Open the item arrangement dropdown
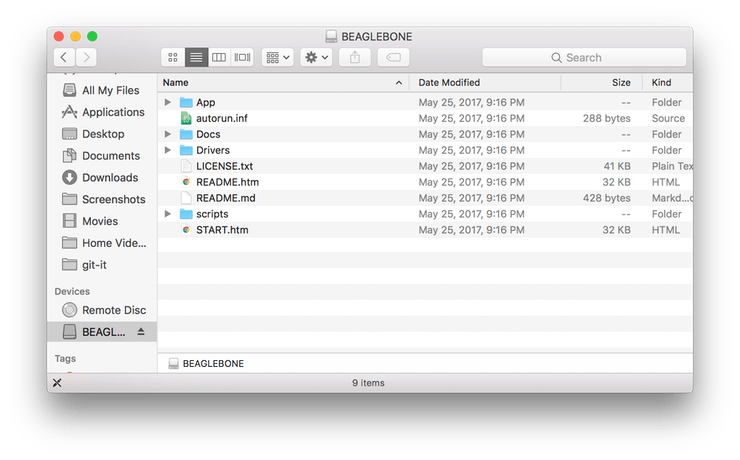The width and height of the screenshot is (740, 460). pyautogui.click(x=278, y=58)
